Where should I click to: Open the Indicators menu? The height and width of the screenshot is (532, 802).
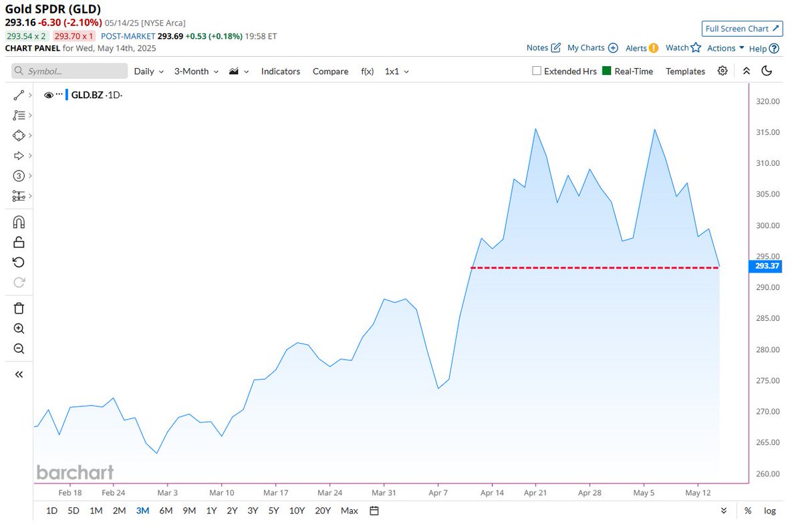[x=281, y=71]
